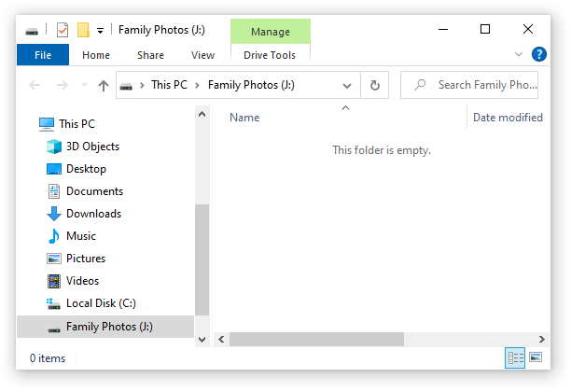The image size is (571, 392).
Task: Click the Properties icon in Quick Access Toolbar
Action: [63, 30]
